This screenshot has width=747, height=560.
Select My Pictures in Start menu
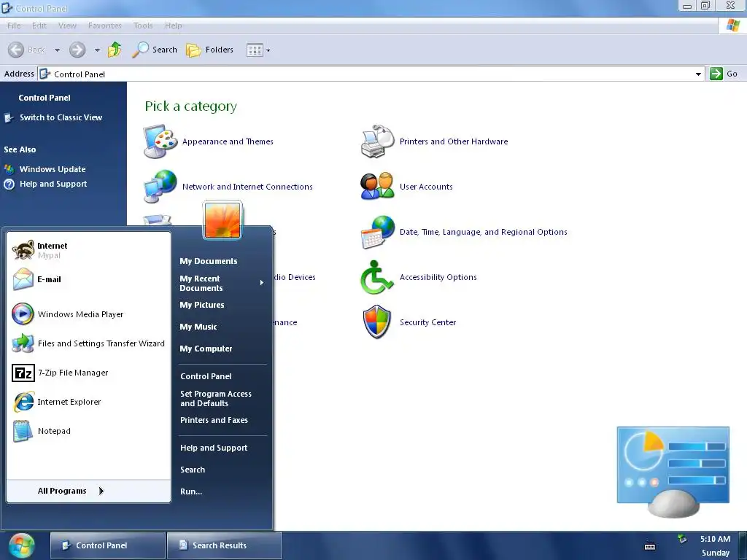click(202, 305)
